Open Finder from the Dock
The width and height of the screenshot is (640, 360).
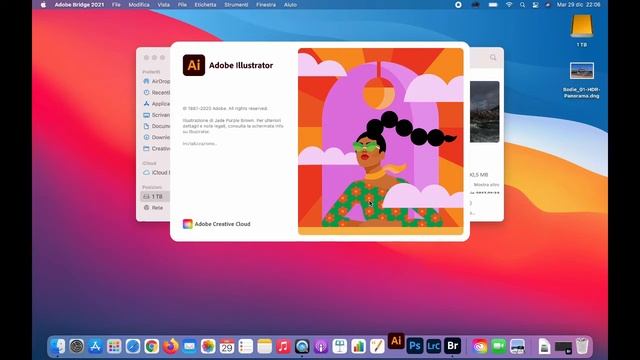click(x=58, y=347)
